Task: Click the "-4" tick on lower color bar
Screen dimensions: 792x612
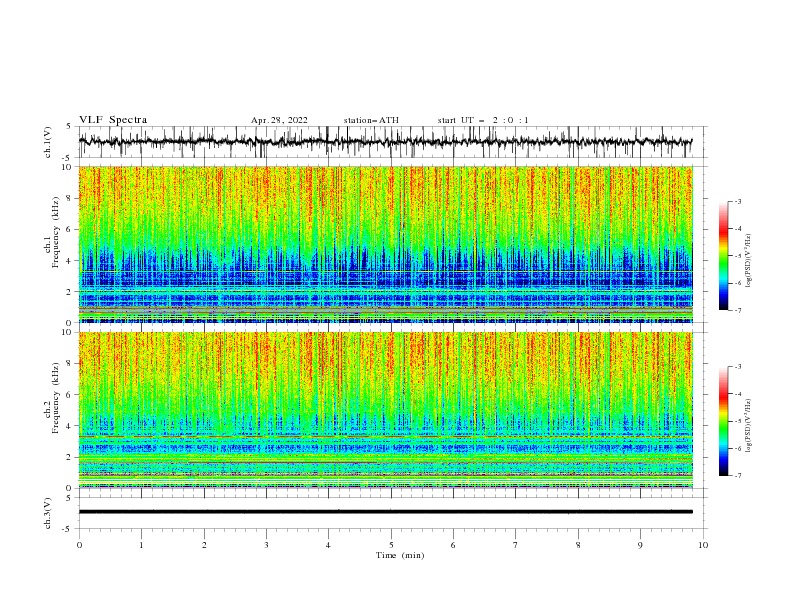Action: coord(738,394)
